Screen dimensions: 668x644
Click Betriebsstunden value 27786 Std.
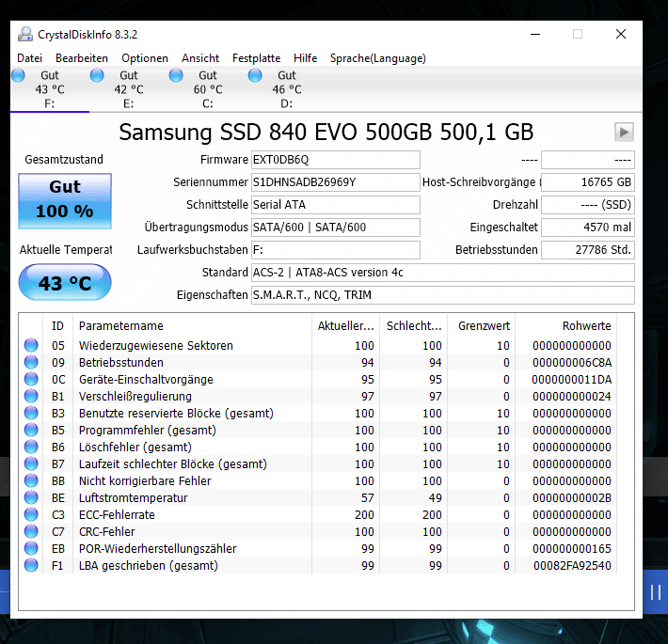click(588, 250)
